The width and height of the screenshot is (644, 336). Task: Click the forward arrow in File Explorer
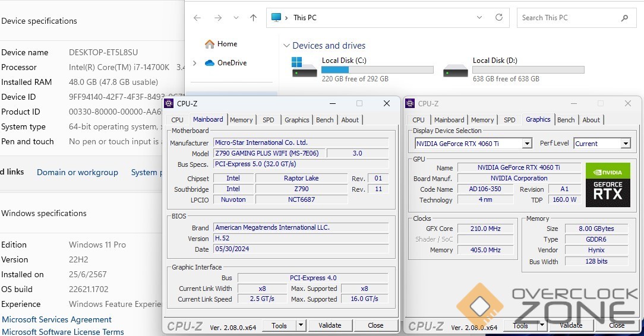(x=217, y=18)
